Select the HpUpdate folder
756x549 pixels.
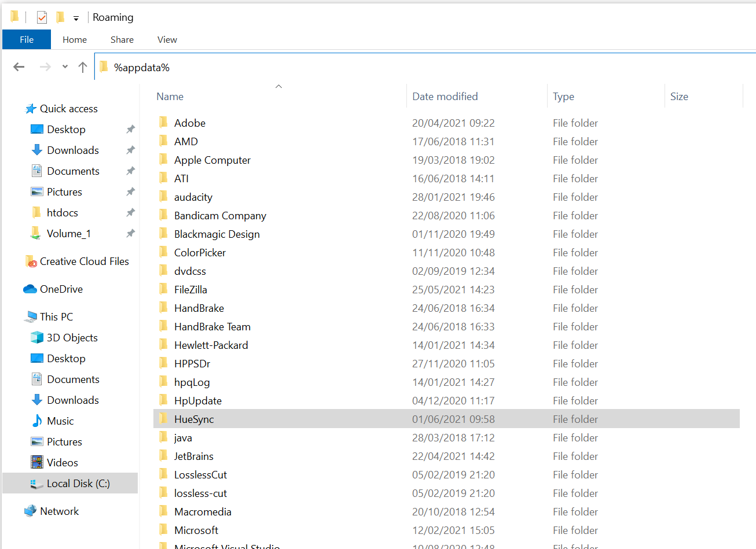198,401
